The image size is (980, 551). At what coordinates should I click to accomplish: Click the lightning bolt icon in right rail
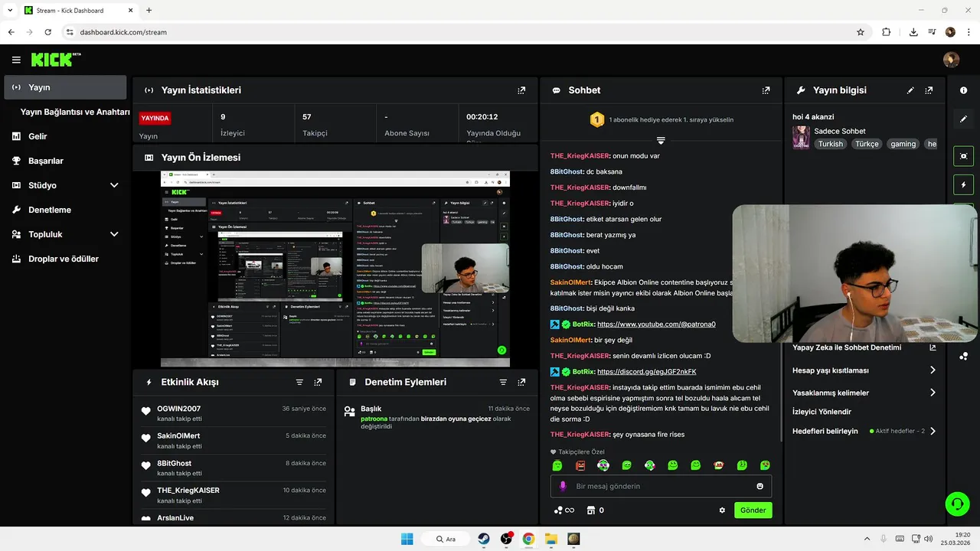pyautogui.click(x=963, y=184)
